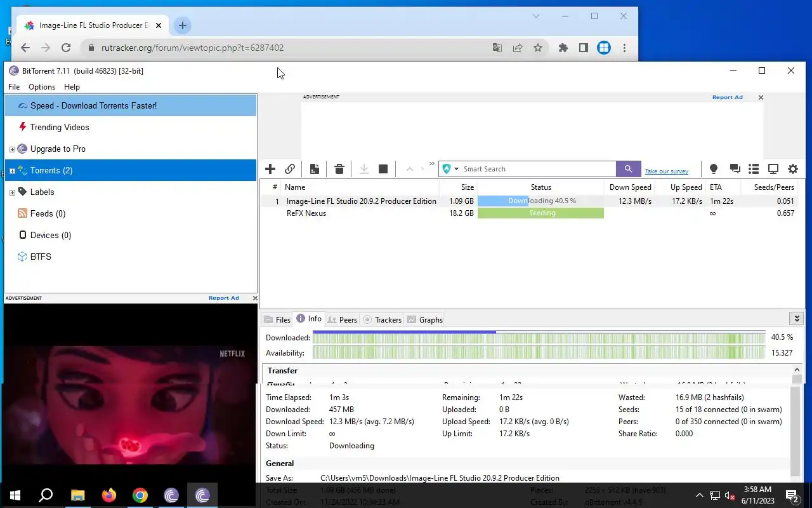812x508 pixels.
Task: Select Feeds (0) in sidebar
Action: tap(131, 213)
